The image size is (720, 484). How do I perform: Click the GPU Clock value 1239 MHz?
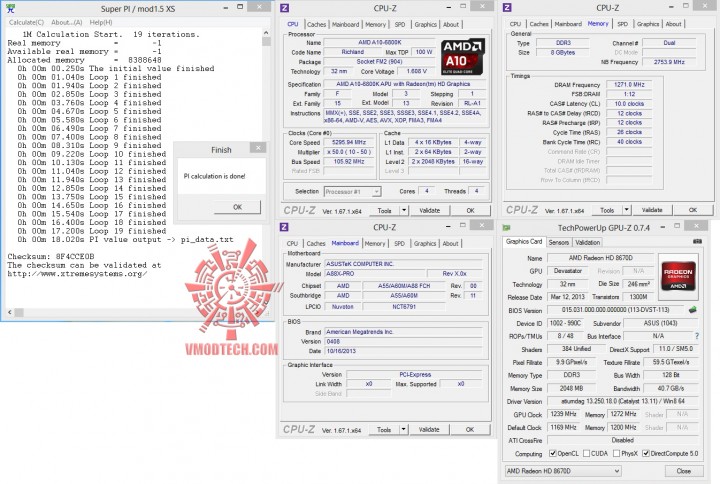pos(563,414)
